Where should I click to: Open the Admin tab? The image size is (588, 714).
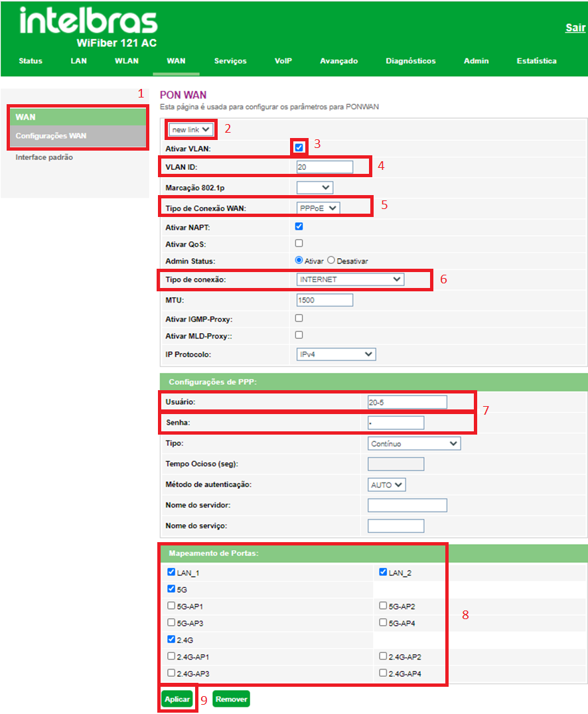(477, 61)
